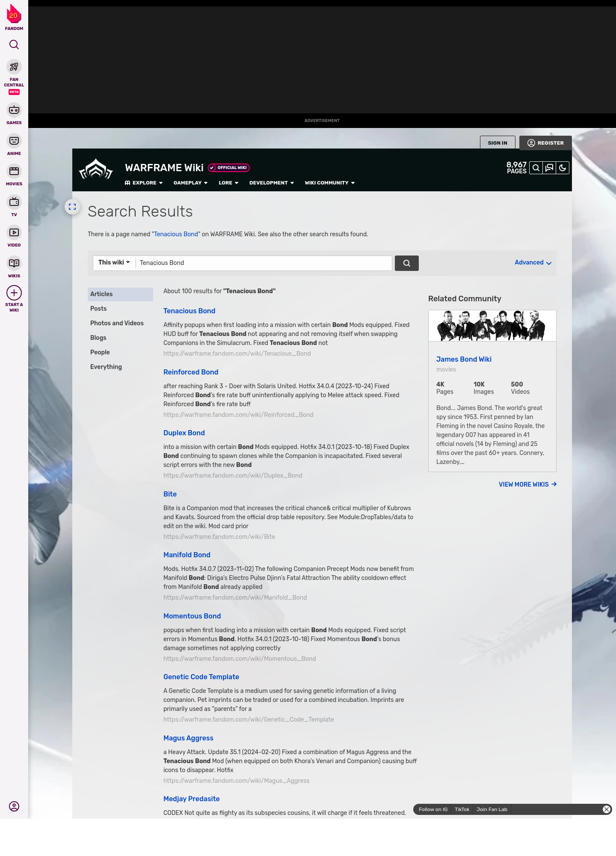This screenshot has width=616, height=856.
Task: Toggle dark mode moon icon
Action: coord(563,168)
